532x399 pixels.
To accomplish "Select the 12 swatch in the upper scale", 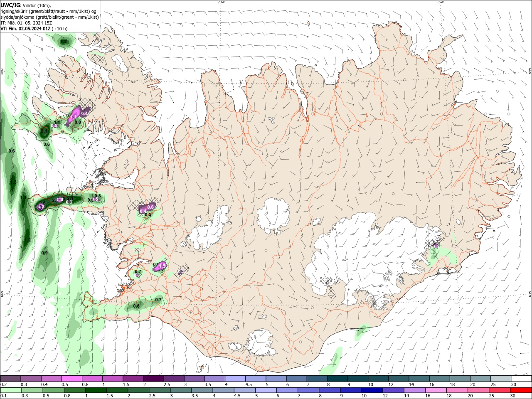I will [398, 378].
